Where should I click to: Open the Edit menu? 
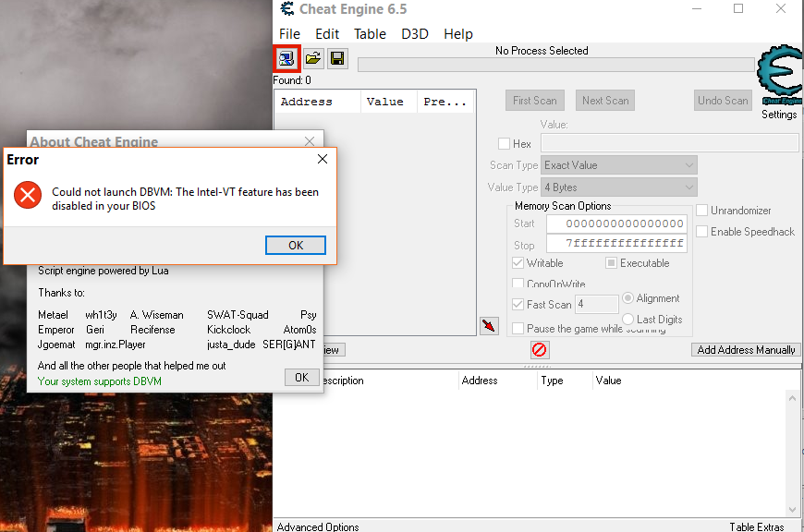click(327, 34)
